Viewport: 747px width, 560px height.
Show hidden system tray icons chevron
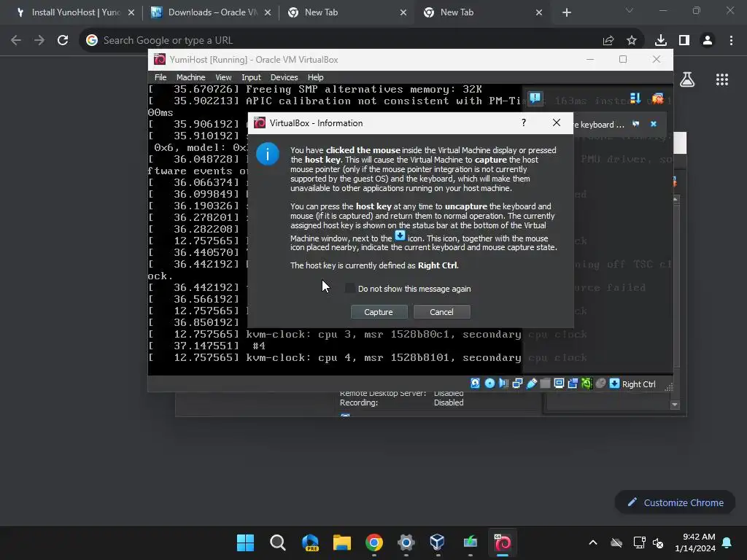[x=593, y=542]
